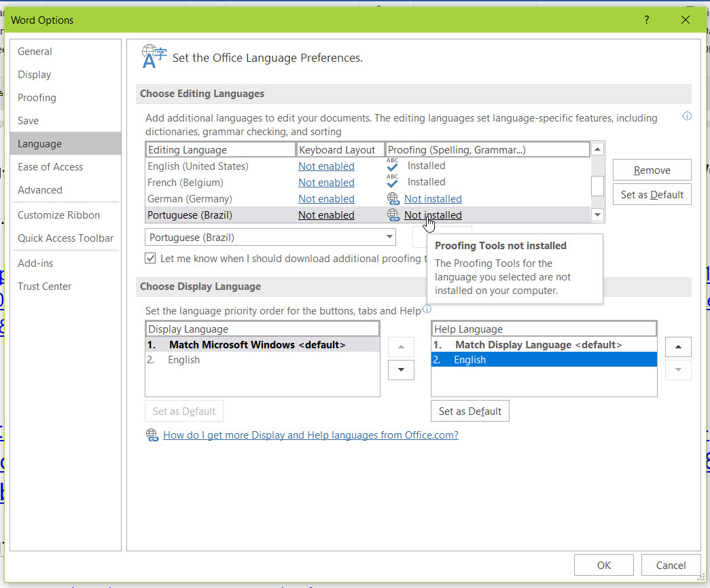Click the Remove button
The height and width of the screenshot is (588, 710).
click(x=652, y=170)
